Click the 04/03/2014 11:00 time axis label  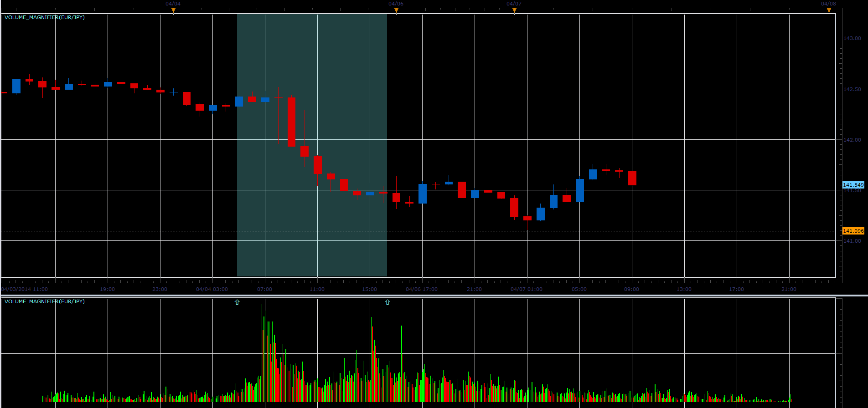[25, 289]
